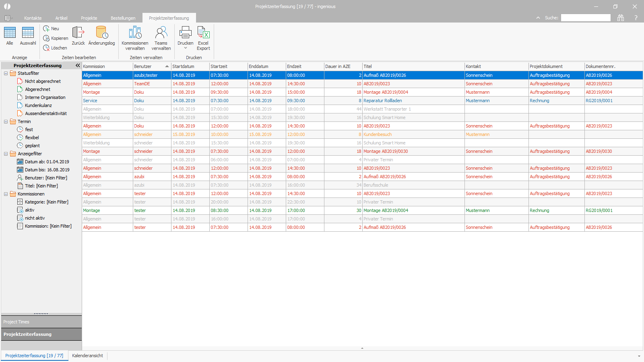Click into the Suche search field
644x362 pixels.
coord(586,18)
